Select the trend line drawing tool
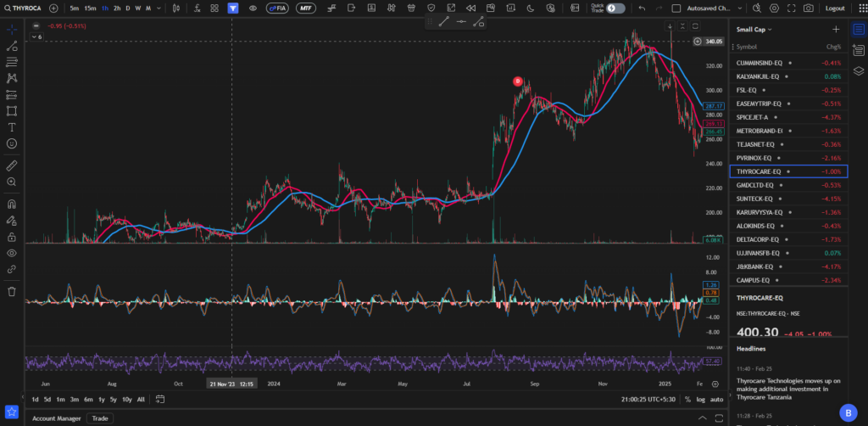Screen dimensions: 868x426 coord(12,46)
